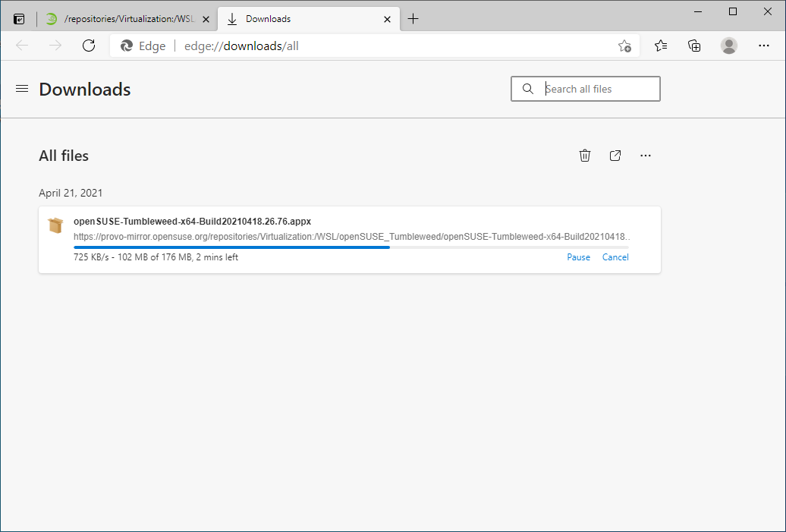Click the search magnifier icon

[528, 89]
